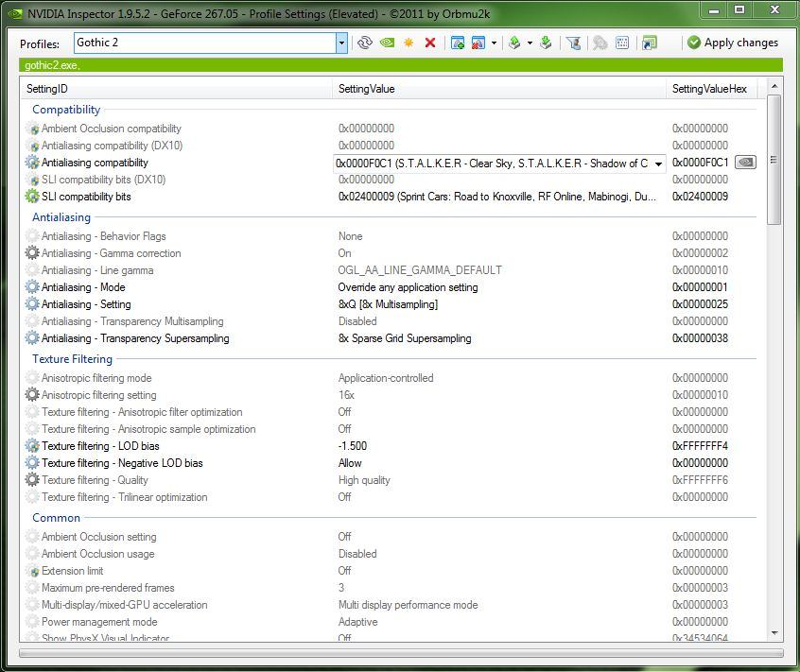The height and width of the screenshot is (672, 800).
Task: Select Texture filtering - Trilinear optimization row
Action: [391, 497]
